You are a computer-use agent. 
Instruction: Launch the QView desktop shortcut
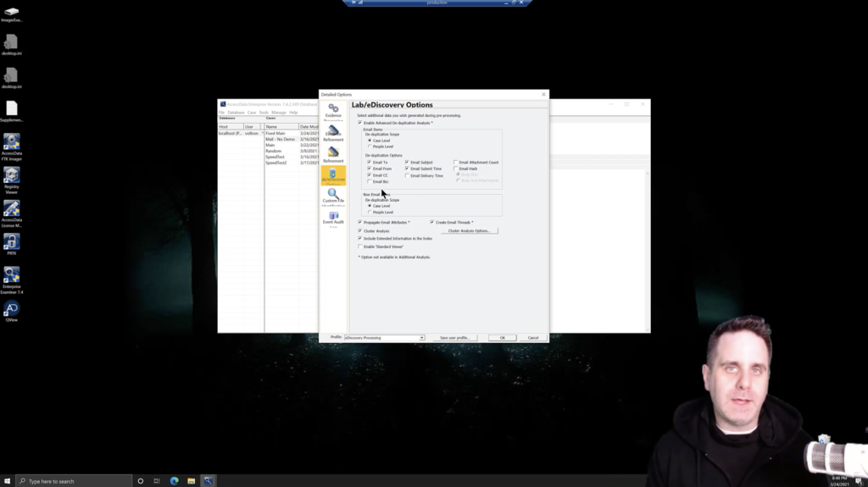[12, 311]
